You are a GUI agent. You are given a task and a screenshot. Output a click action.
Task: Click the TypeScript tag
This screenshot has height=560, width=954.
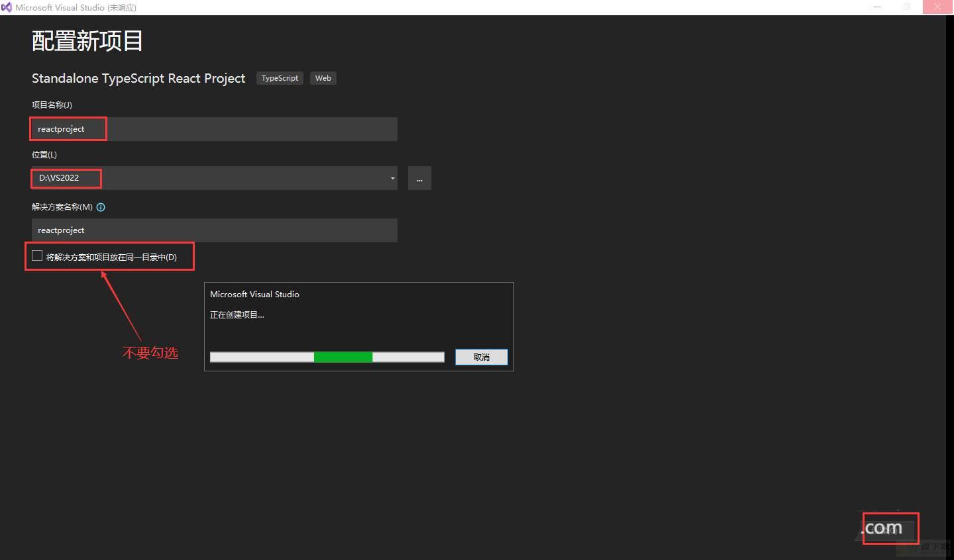[x=280, y=78]
